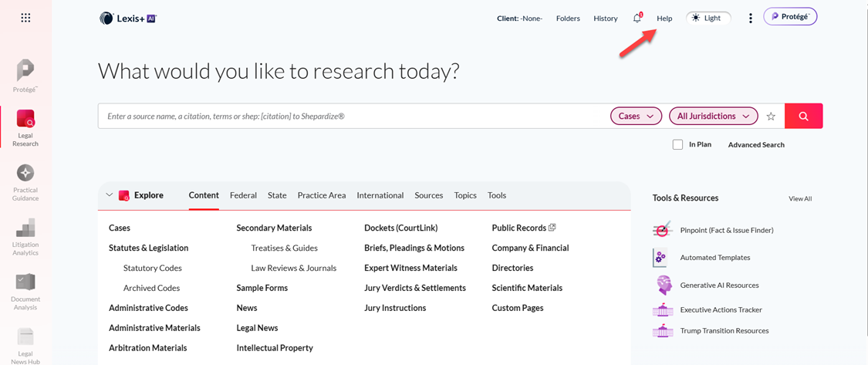Click View All in Tools & Resources
The height and width of the screenshot is (365, 868).
point(800,198)
